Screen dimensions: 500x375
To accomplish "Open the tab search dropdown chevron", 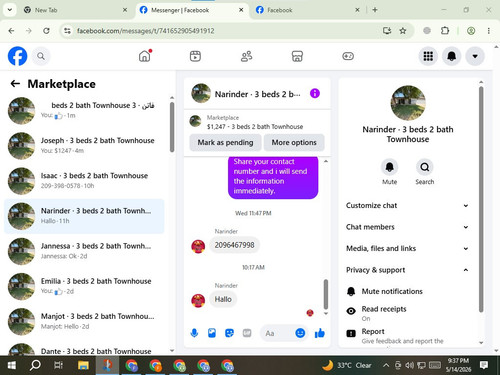I will click(10, 10).
